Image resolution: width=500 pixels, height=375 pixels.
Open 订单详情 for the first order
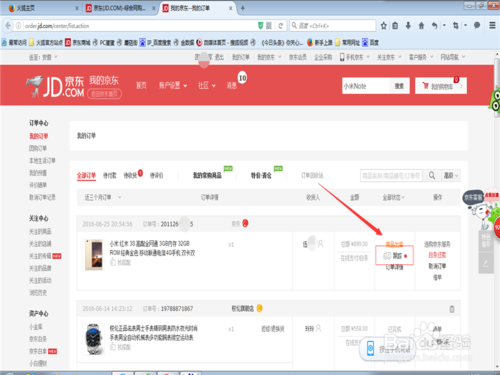394,267
